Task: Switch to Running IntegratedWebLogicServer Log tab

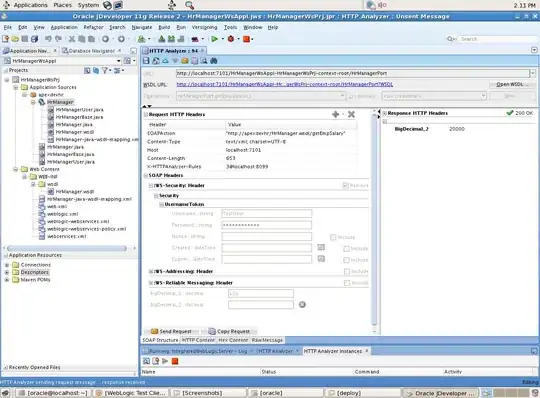Action: point(197,351)
